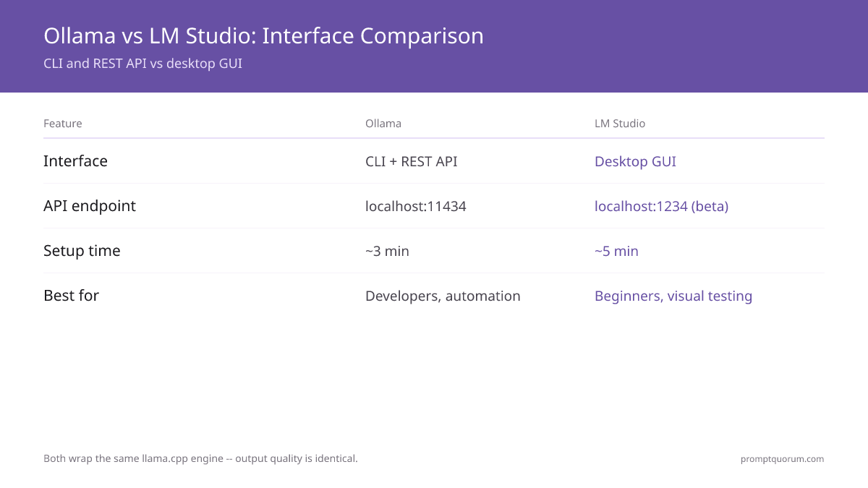Select the 'Interface' row label

pos(75,161)
